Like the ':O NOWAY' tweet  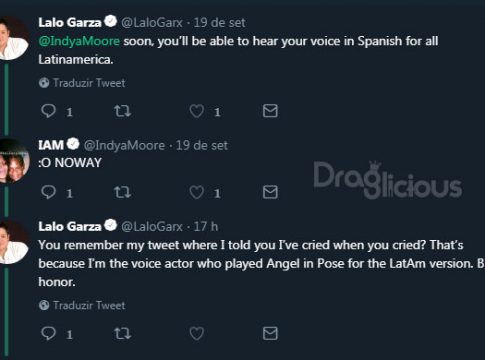[x=197, y=192]
